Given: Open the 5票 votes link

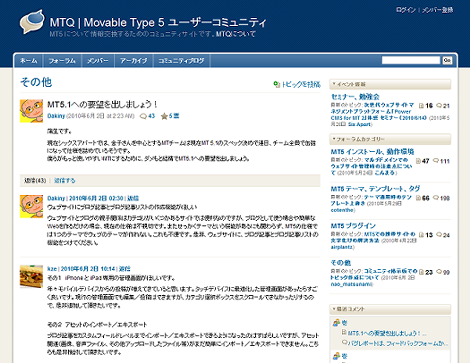Looking at the screenshot, I should [174, 116].
